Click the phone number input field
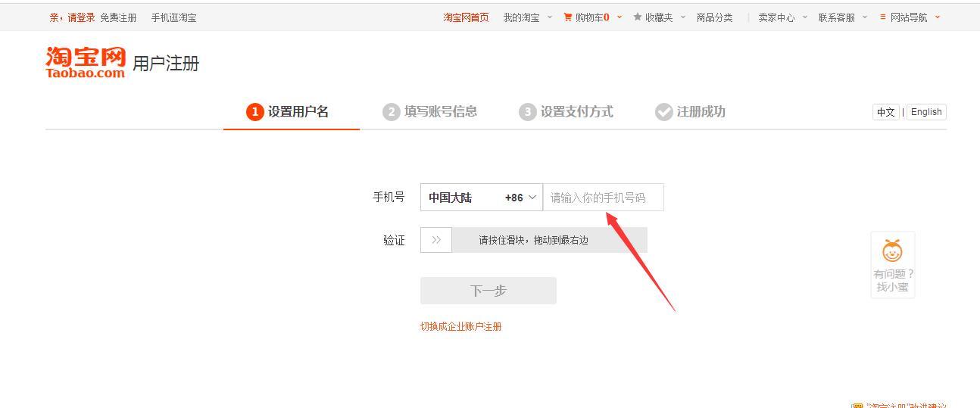The image size is (980, 408). (x=604, y=198)
